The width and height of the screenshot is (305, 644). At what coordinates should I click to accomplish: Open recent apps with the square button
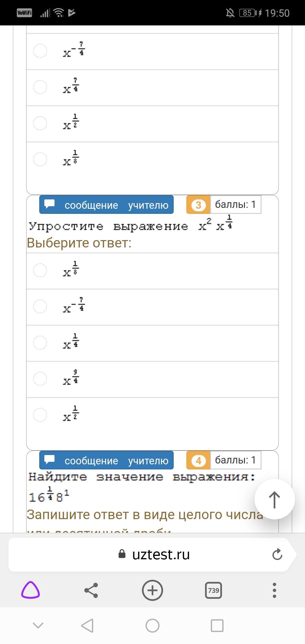(217, 626)
